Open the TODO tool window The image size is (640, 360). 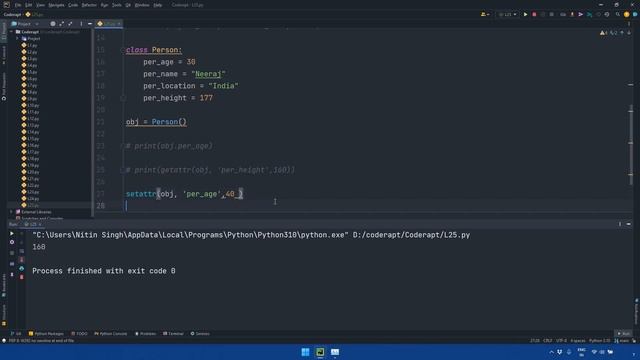click(x=79, y=333)
